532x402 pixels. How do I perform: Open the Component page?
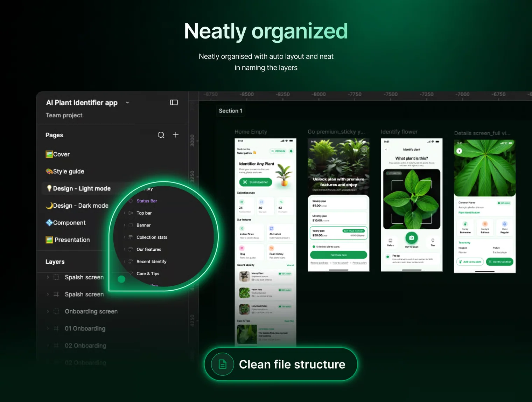click(66, 223)
